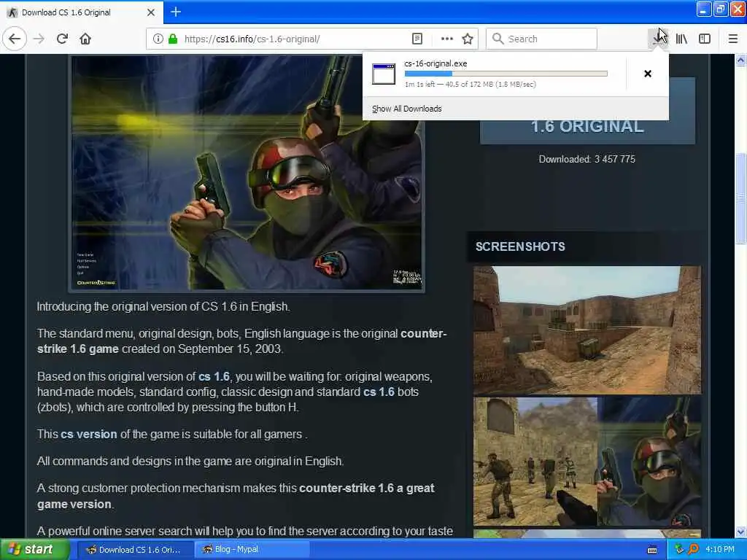
Task: Open page actions three-dots menu
Action: click(447, 39)
